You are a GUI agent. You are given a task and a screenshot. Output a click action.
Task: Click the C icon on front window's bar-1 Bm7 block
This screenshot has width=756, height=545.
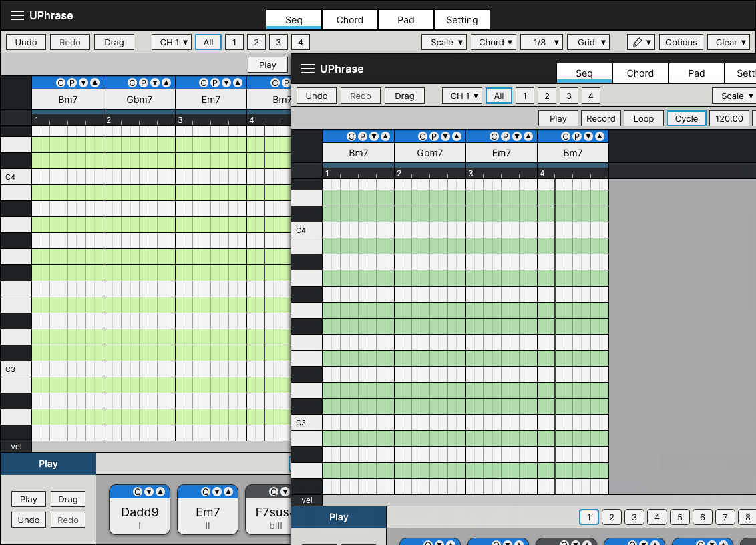[351, 136]
